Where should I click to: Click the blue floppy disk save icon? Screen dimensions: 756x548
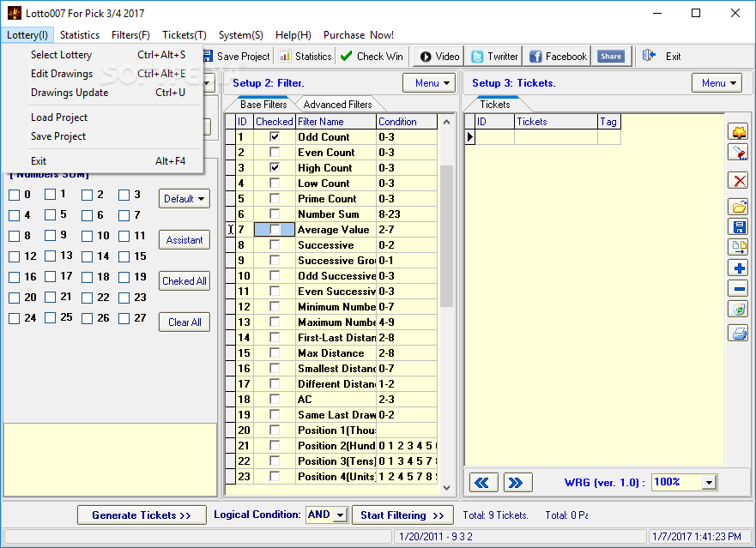[x=738, y=227]
